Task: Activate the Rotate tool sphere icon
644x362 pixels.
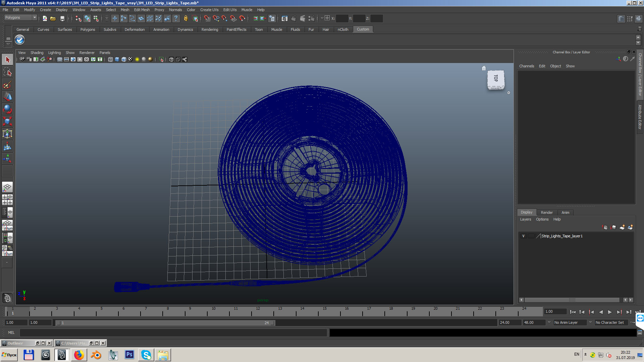Action: [x=7, y=109]
